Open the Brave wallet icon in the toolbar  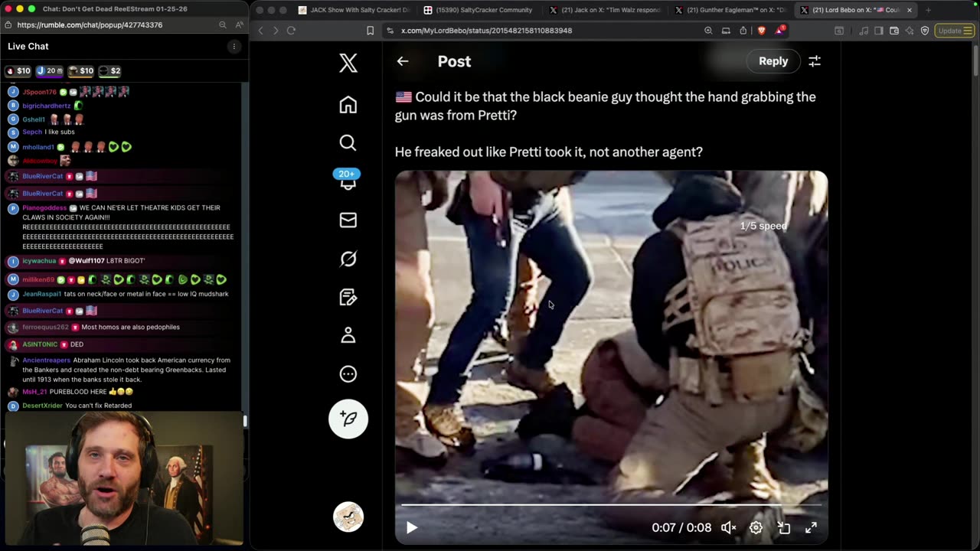click(x=893, y=31)
